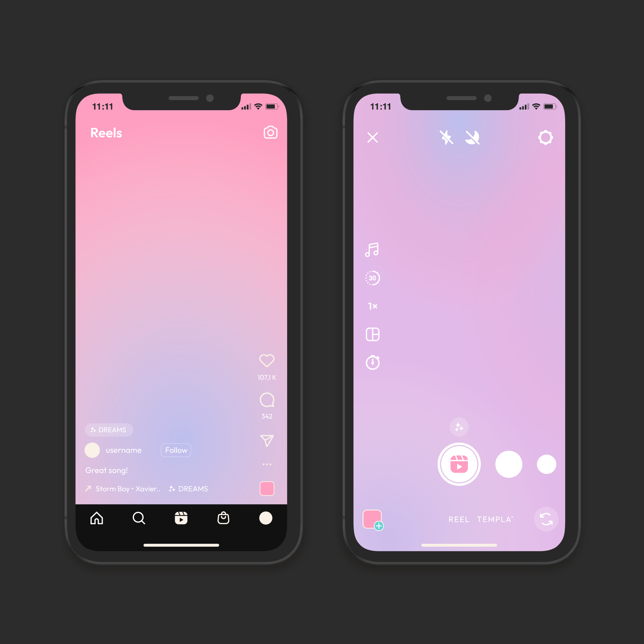Tap the music note icon in camera
644x644 pixels.
pos(372,250)
